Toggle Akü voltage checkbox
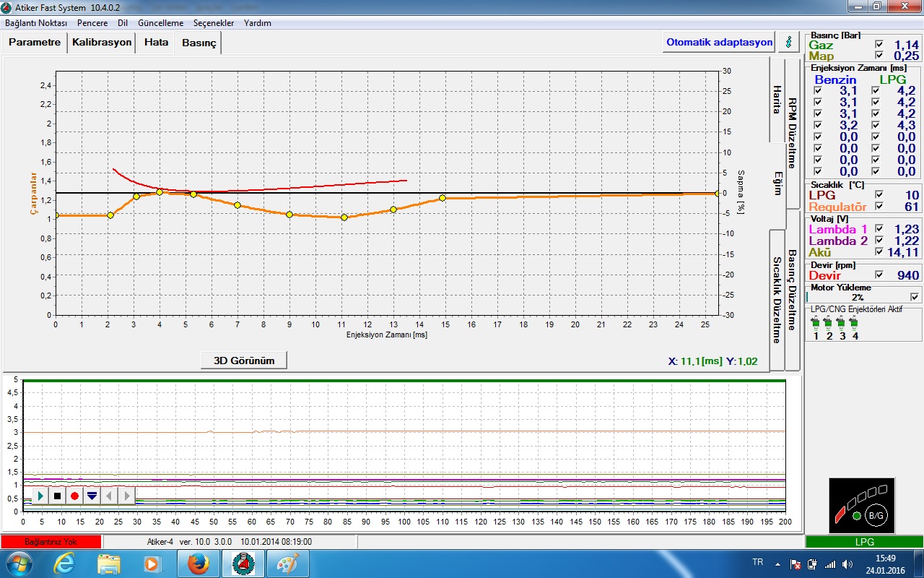 tap(879, 251)
